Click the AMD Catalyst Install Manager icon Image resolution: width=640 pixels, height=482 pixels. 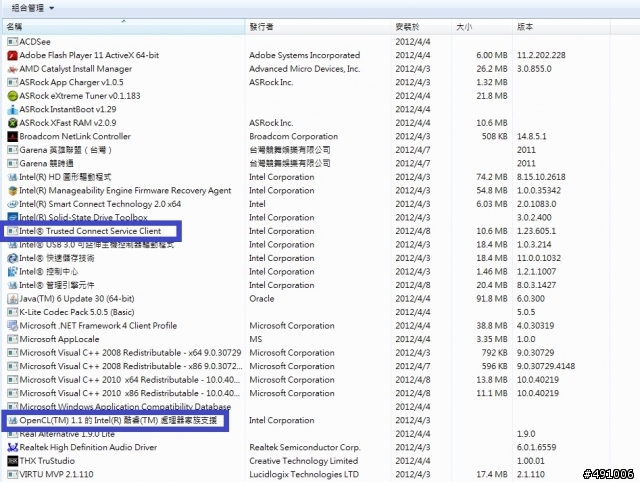click(13, 69)
